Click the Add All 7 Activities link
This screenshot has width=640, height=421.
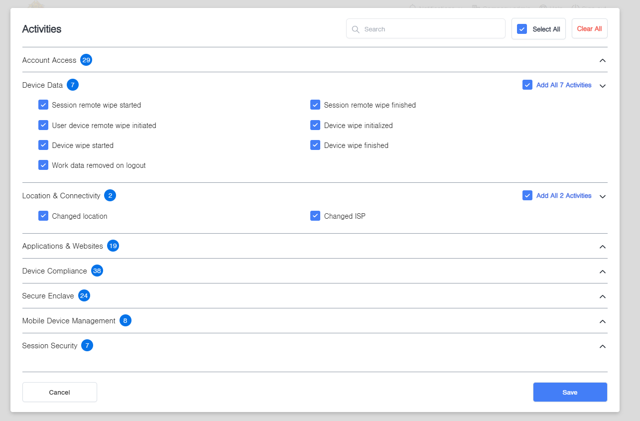point(564,85)
